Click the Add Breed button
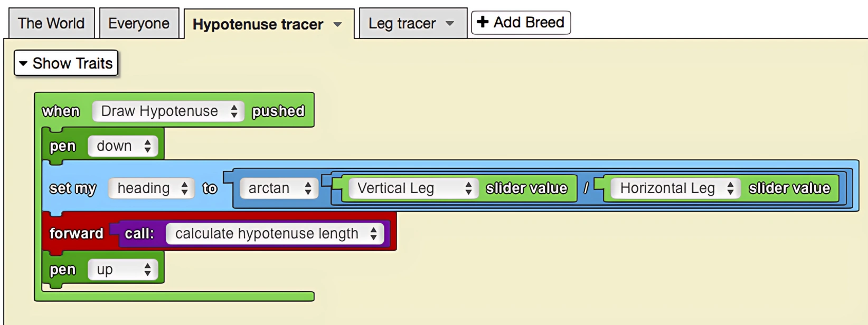The height and width of the screenshot is (325, 868). (520, 22)
